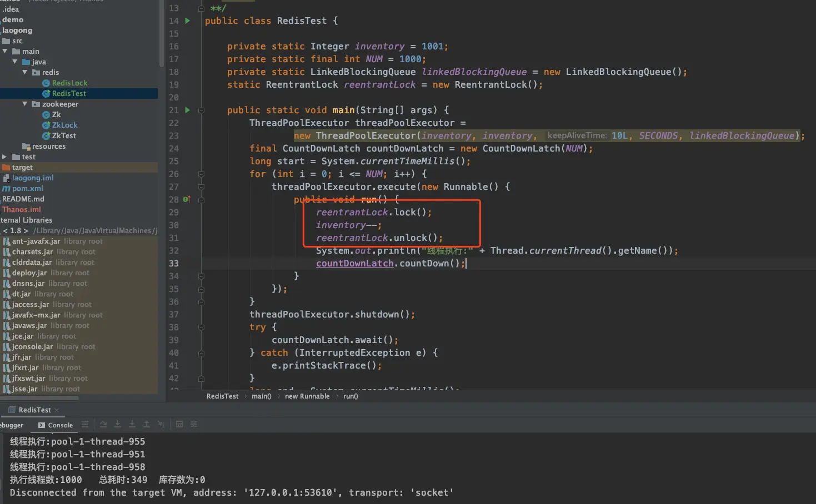Click run arrow beside main method

(x=187, y=110)
